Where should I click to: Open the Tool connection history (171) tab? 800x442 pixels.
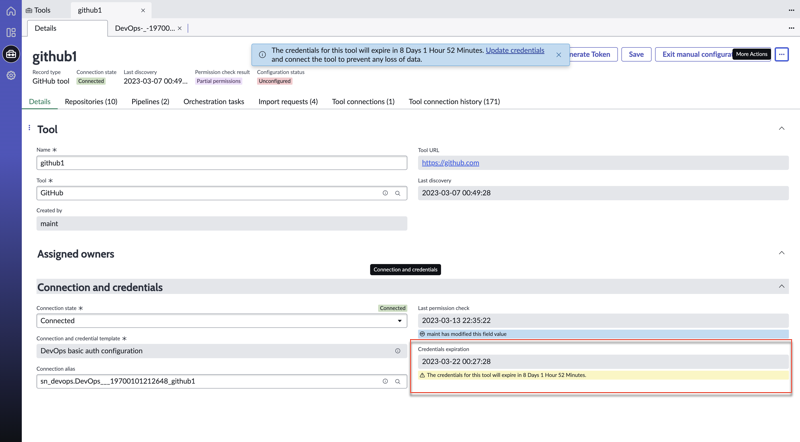click(x=454, y=102)
